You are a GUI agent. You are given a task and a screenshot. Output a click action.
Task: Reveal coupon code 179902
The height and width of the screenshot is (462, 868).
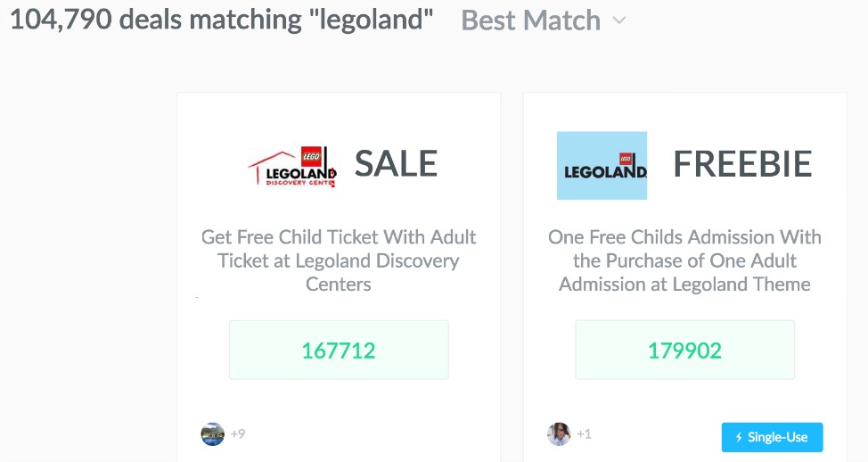684,351
